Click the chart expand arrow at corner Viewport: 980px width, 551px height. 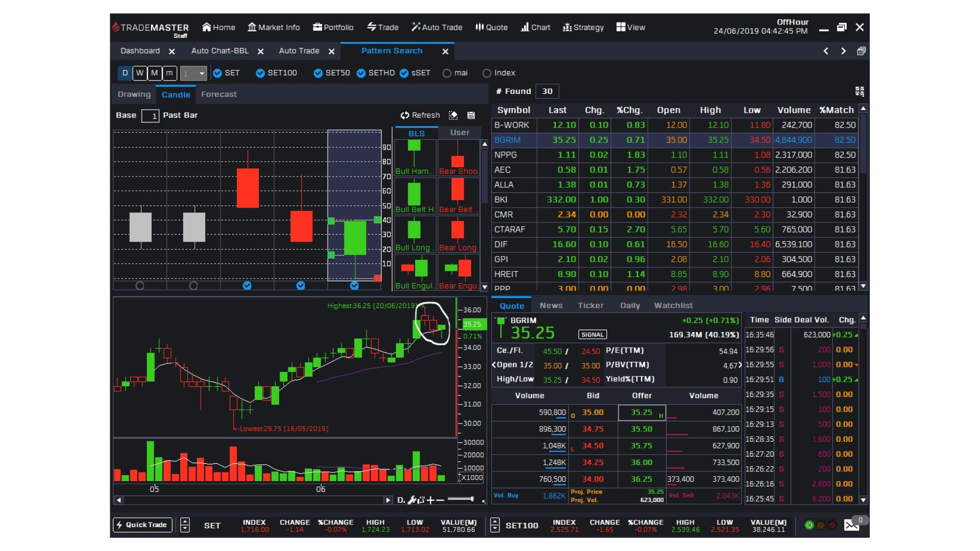pos(484,502)
